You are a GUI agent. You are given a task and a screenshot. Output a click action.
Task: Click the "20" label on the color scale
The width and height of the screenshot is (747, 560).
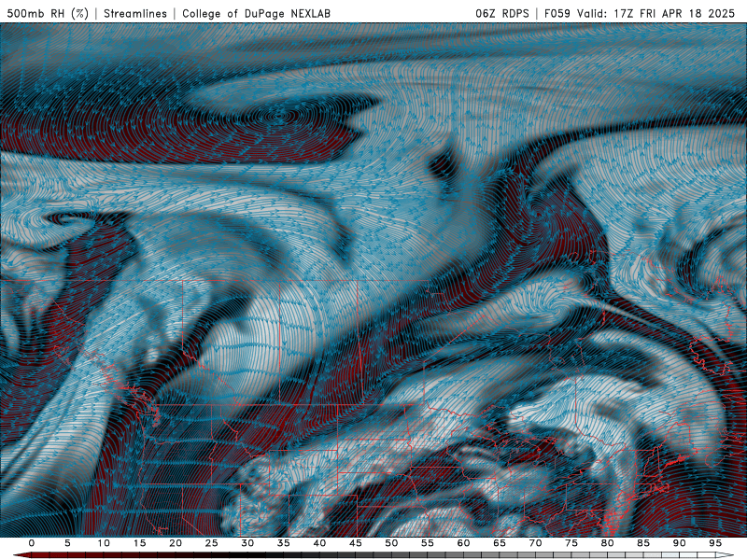[x=176, y=543]
